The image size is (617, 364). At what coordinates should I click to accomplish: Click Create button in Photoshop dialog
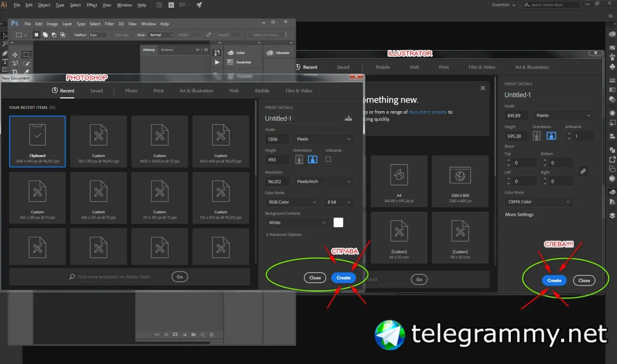[x=344, y=278]
